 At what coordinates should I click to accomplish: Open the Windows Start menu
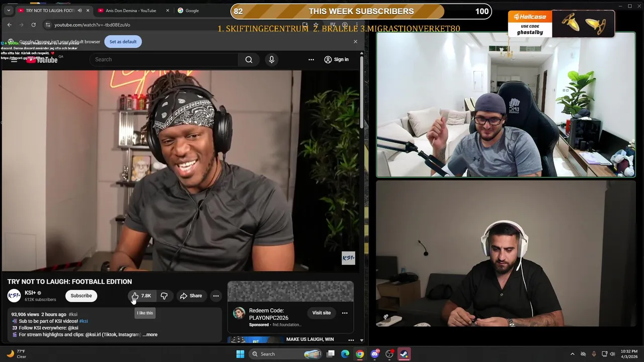pos(240,354)
